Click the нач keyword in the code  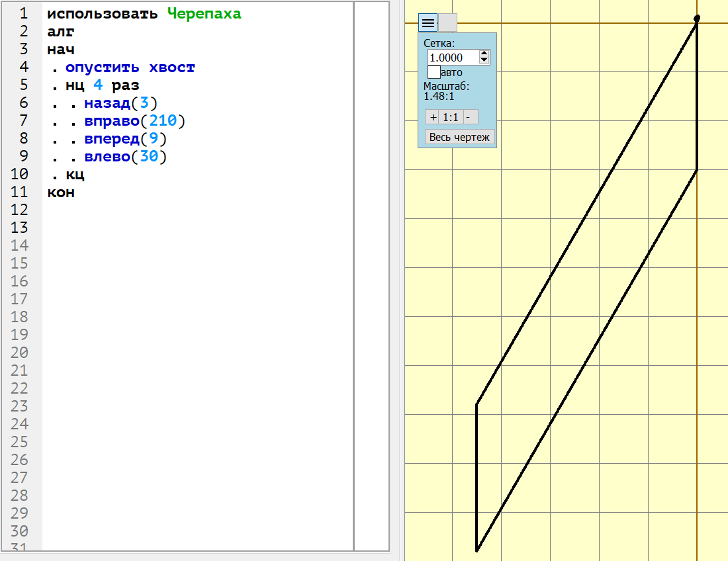pos(60,49)
